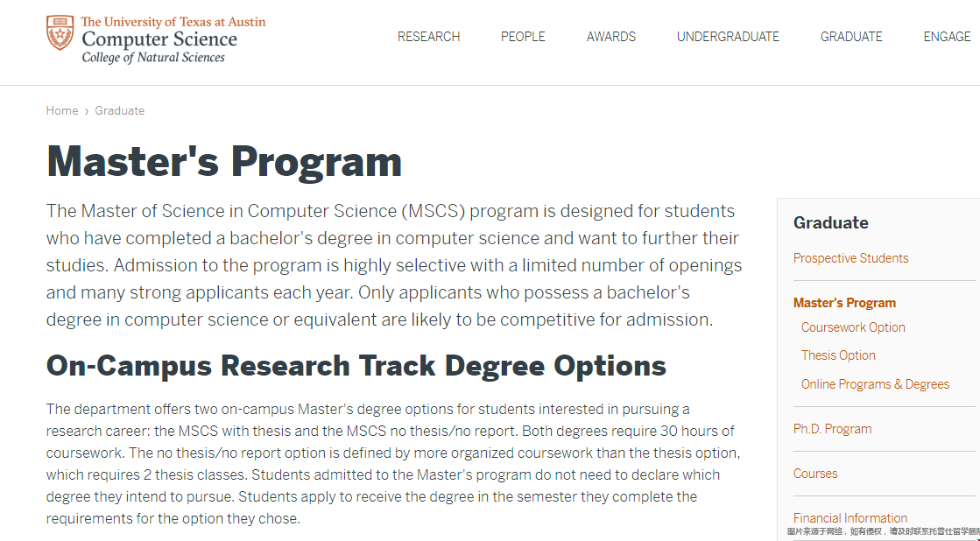Open Online Programs & Degrees link
Viewport: 980px width, 541px height.
click(x=875, y=384)
